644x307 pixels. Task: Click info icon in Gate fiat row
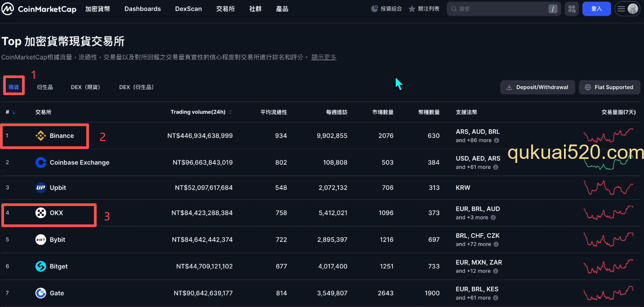[x=496, y=298]
